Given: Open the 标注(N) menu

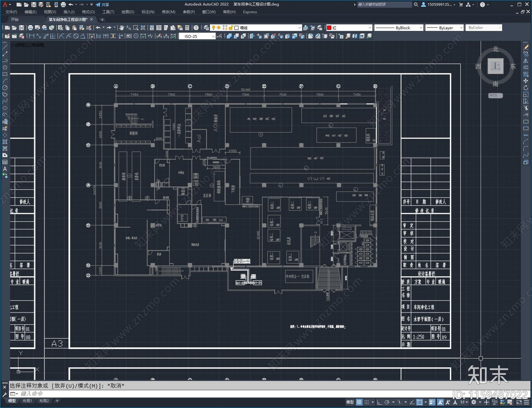Looking at the screenshot, I should point(148,12).
